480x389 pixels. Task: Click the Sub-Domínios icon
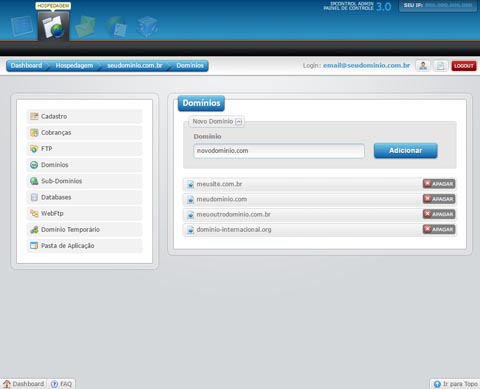tap(34, 181)
